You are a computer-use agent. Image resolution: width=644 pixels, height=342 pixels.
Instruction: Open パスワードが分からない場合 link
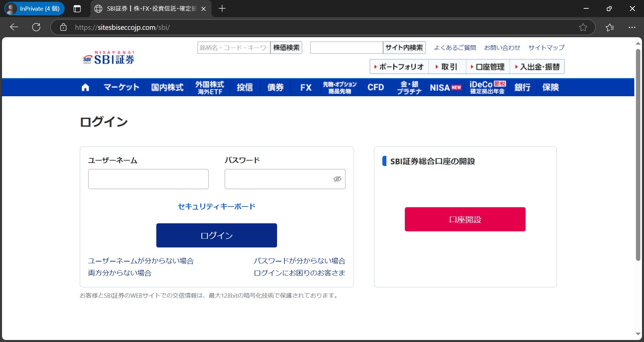pyautogui.click(x=300, y=261)
